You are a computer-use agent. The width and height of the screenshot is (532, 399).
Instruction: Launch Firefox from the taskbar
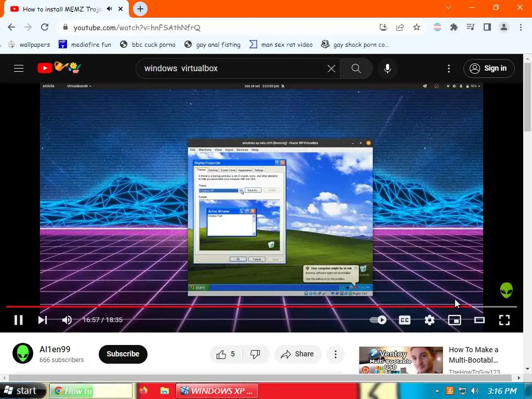point(143,391)
